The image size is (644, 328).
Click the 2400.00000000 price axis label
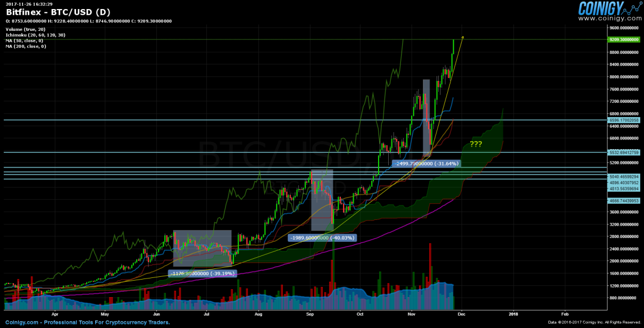tap(624, 249)
